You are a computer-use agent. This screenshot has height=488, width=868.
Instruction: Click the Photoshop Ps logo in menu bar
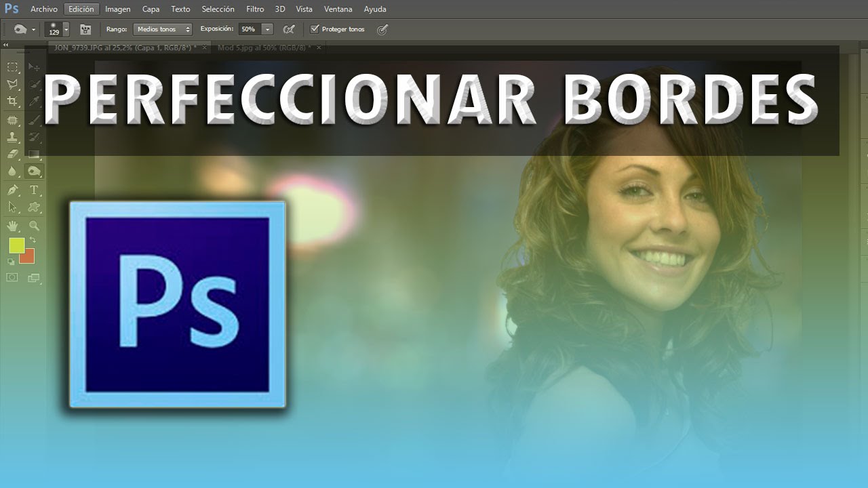click(x=11, y=9)
